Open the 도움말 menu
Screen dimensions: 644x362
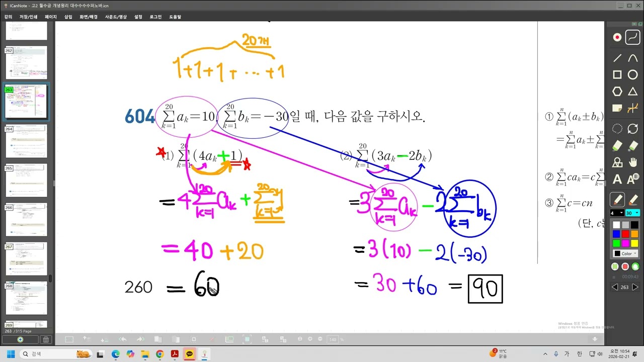[x=175, y=17]
